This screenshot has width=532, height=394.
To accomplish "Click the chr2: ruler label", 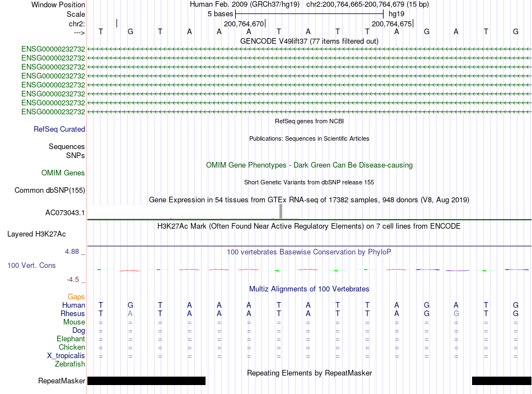I will point(77,24).
